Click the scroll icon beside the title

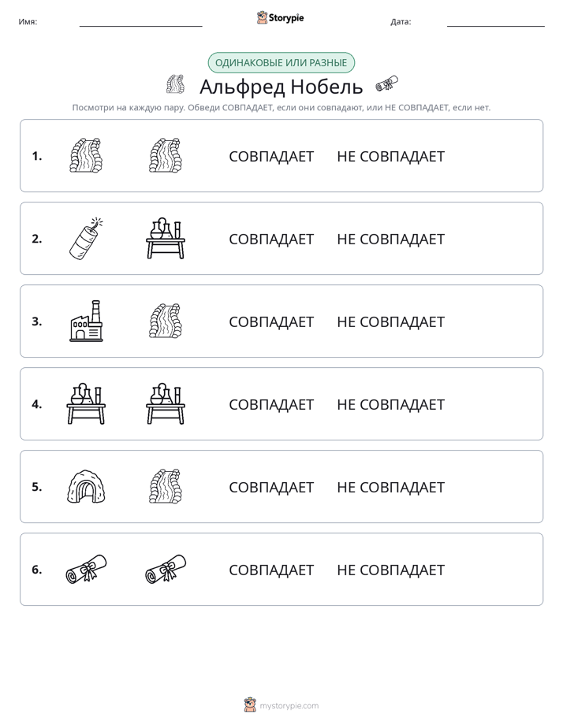point(387,84)
